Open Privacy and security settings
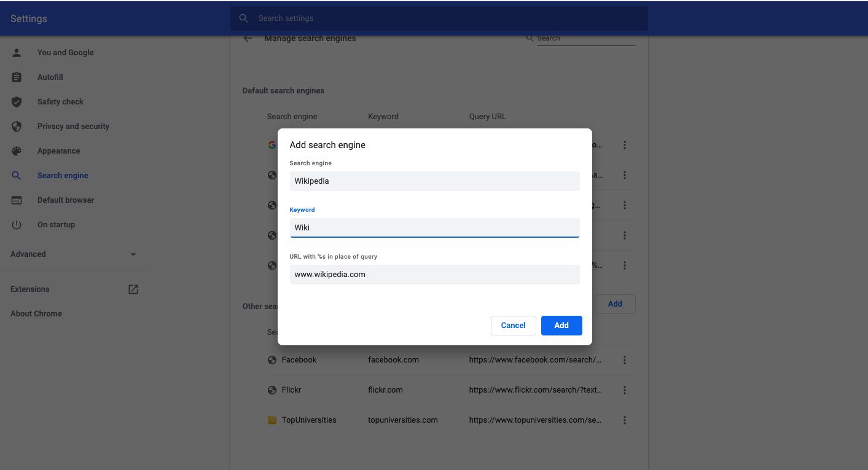868x470 pixels. tap(74, 127)
